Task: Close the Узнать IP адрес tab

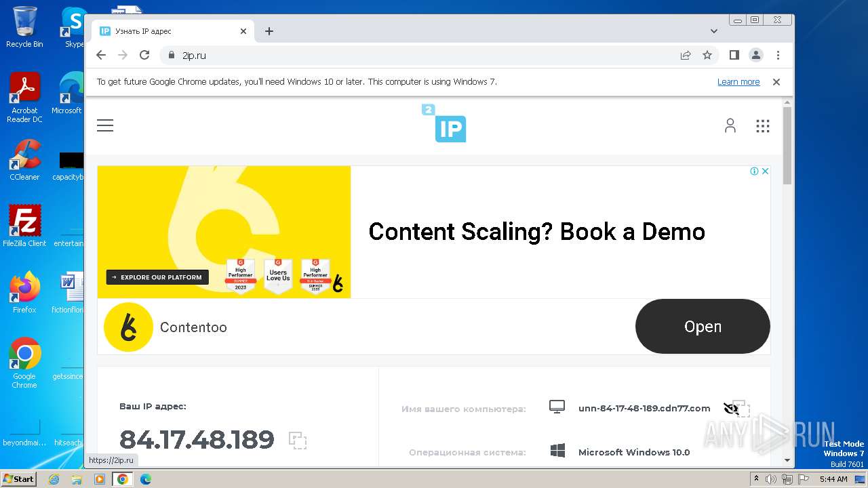Action: (243, 31)
